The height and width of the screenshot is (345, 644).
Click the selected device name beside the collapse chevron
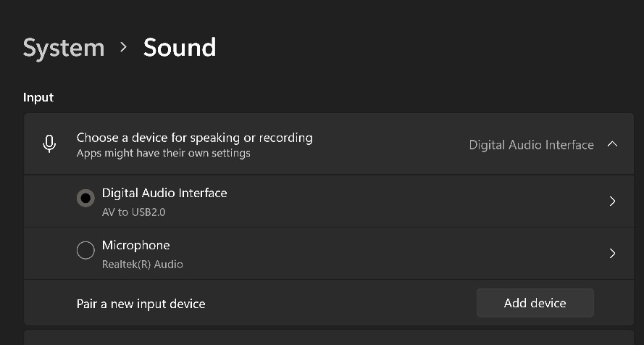click(532, 144)
